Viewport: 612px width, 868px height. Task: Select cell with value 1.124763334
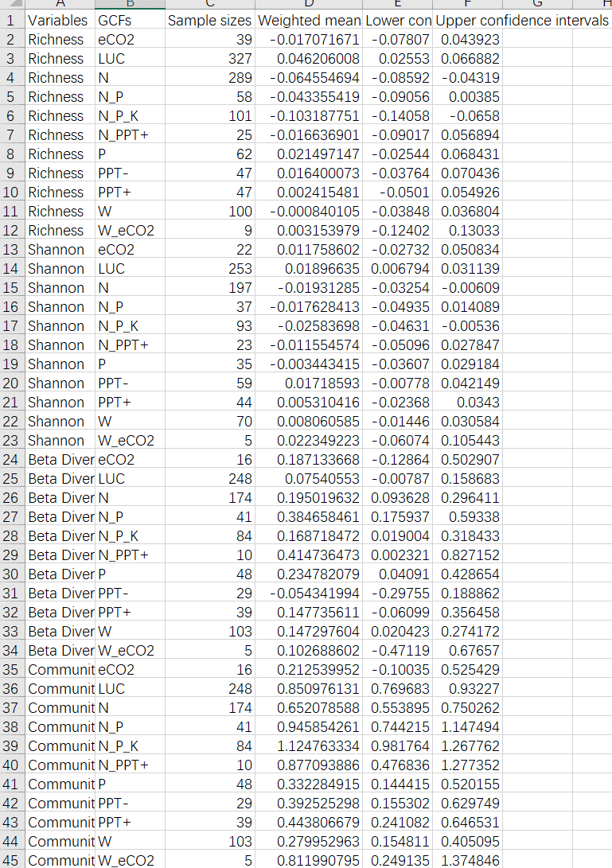(309, 746)
